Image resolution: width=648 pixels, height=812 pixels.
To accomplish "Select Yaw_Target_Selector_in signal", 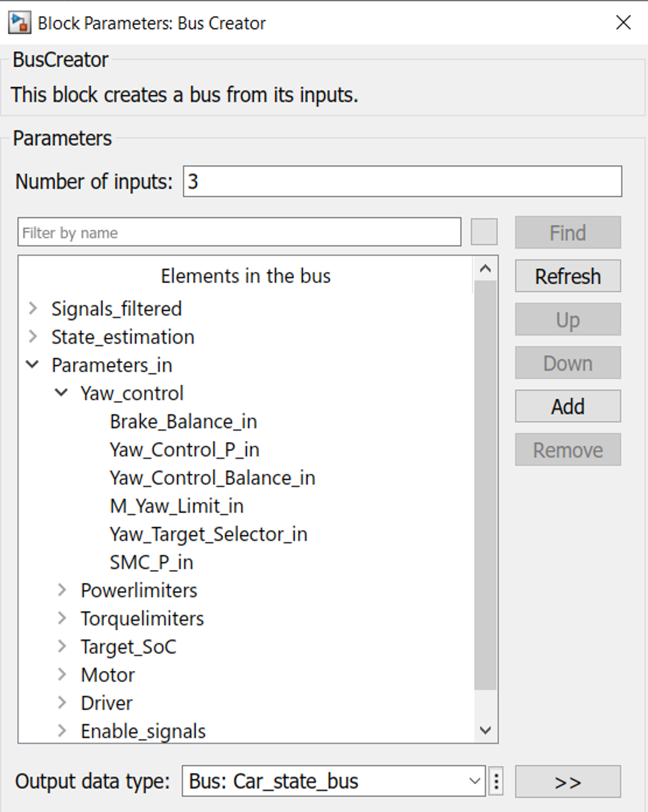I will coord(208,534).
